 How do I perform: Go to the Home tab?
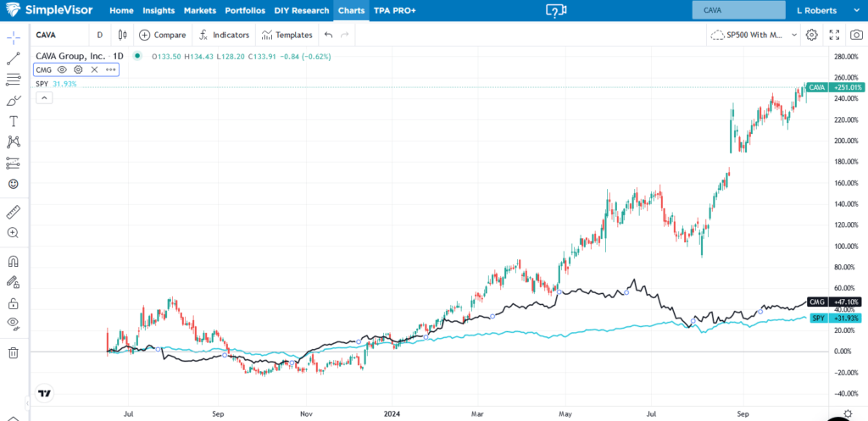tap(121, 10)
